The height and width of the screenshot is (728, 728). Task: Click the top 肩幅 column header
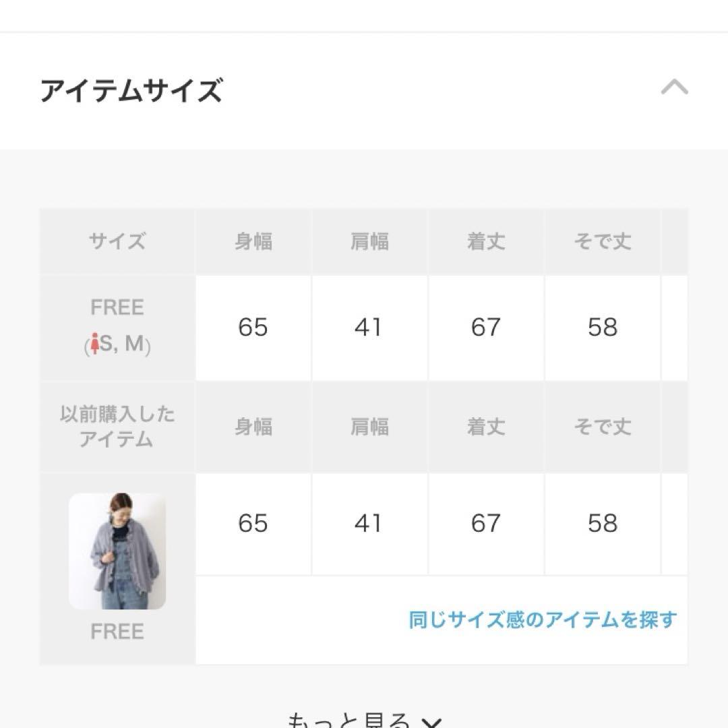369,241
